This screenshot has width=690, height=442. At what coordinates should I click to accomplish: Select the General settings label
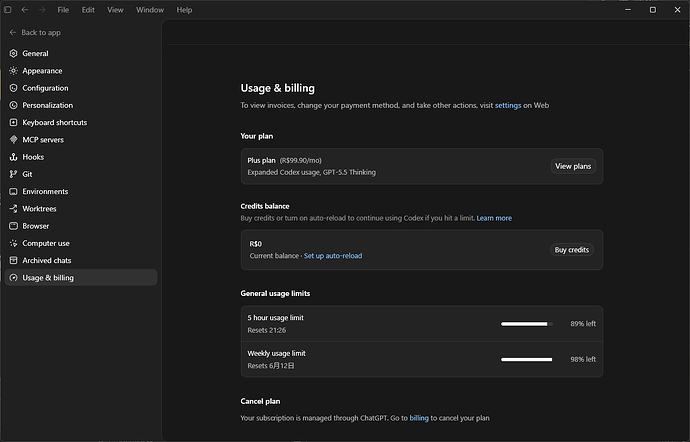coord(35,53)
